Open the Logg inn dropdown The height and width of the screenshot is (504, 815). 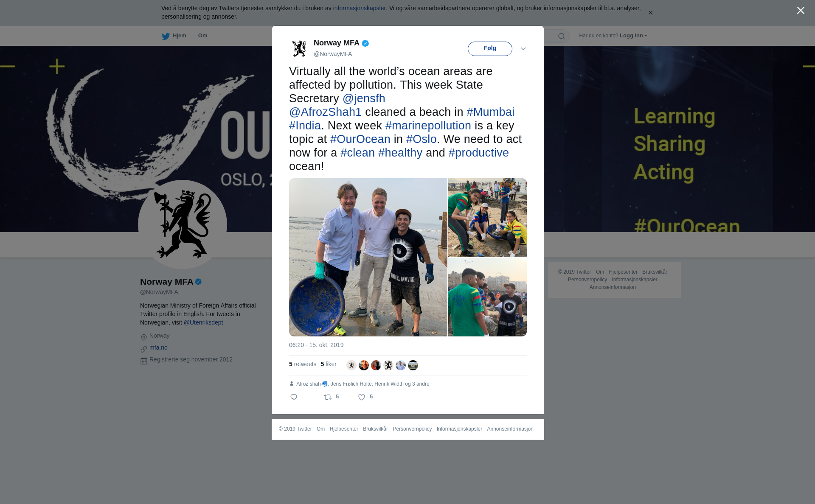click(x=633, y=36)
